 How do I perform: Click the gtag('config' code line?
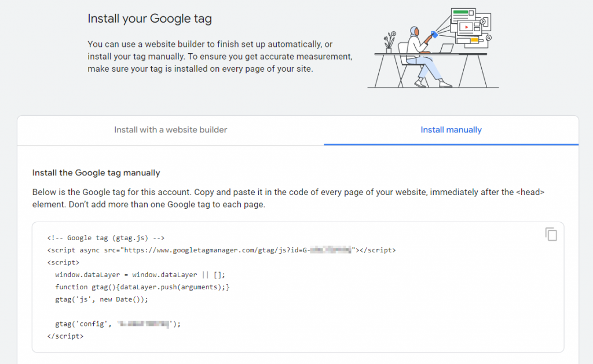tap(118, 324)
